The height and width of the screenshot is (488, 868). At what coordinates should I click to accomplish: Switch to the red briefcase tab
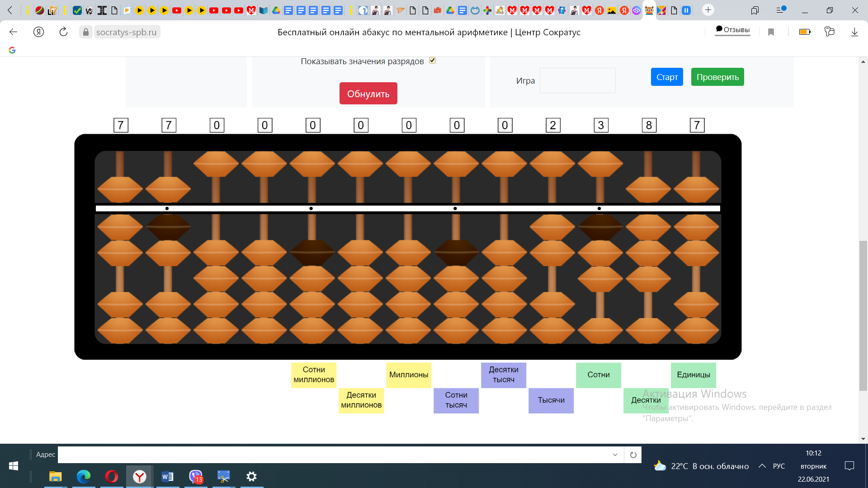pos(437,10)
